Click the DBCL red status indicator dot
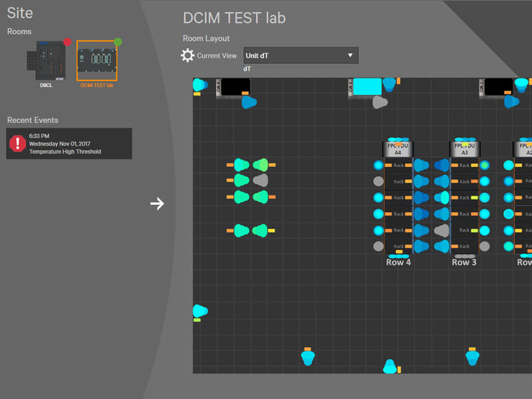532x399 pixels. coord(67,42)
